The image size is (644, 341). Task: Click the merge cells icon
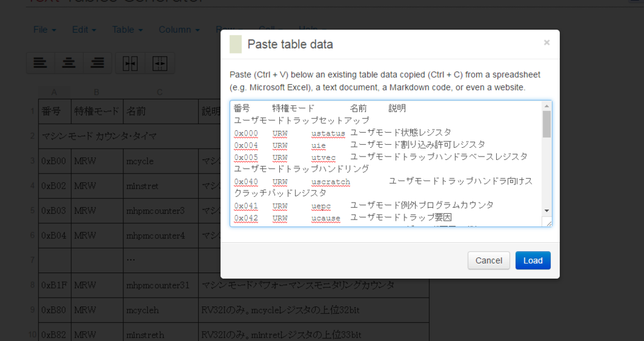[130, 64]
